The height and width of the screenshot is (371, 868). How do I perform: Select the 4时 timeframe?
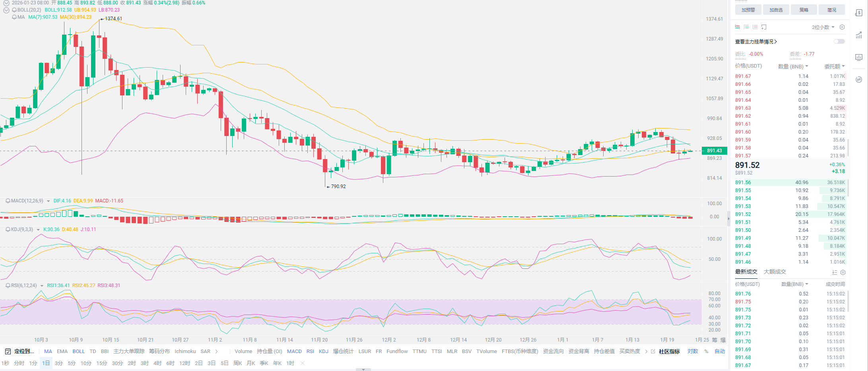157,363
